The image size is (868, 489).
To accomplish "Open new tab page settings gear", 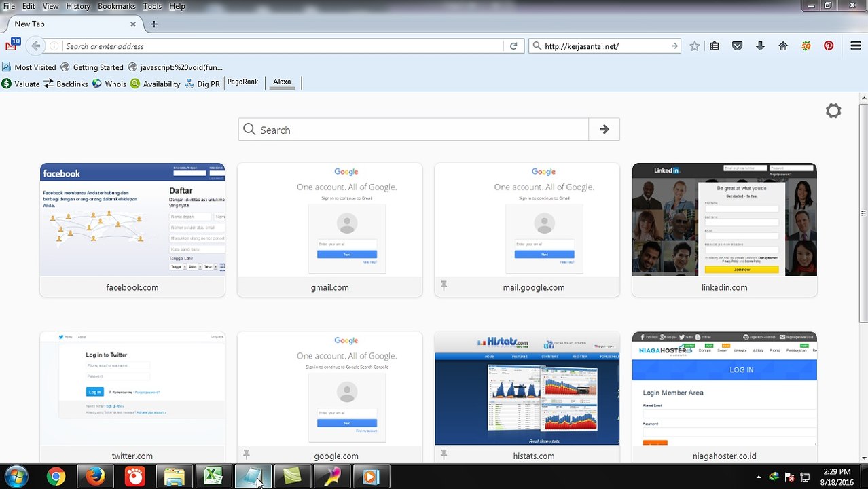I will pos(833,111).
